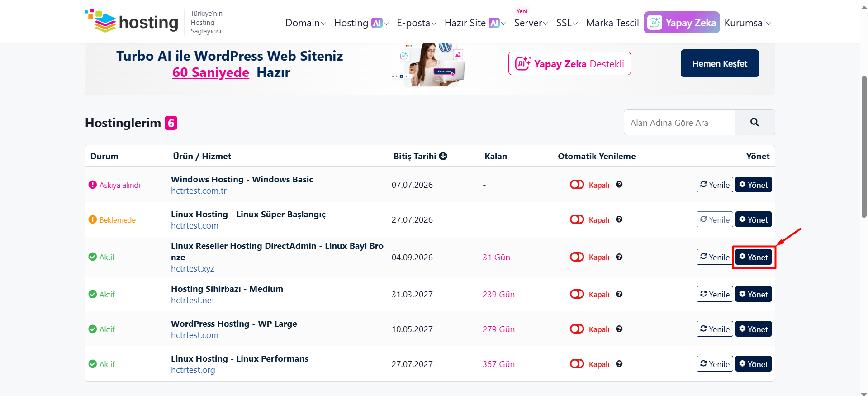Click Yönet for Linux Reseller hctrtest.xyz
This screenshot has width=868, height=396.
(x=754, y=257)
